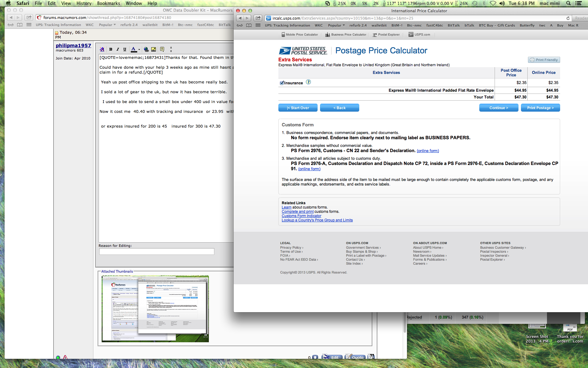
Task: Expand Popular bookmarks dropdown in front window
Action: tap(336, 25)
